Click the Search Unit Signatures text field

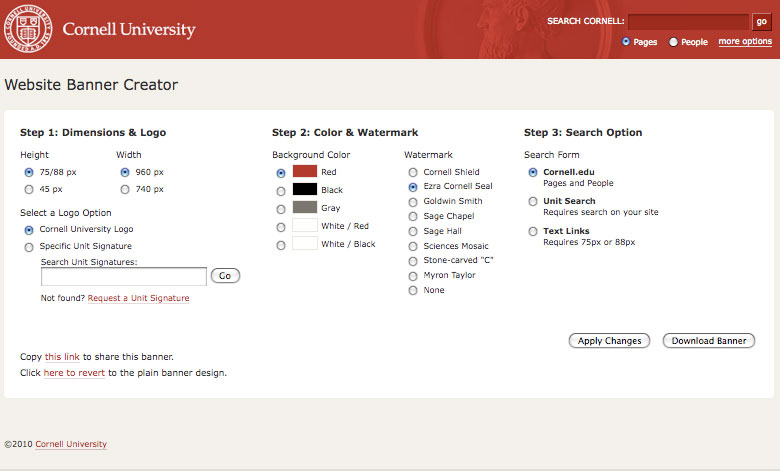click(x=123, y=277)
